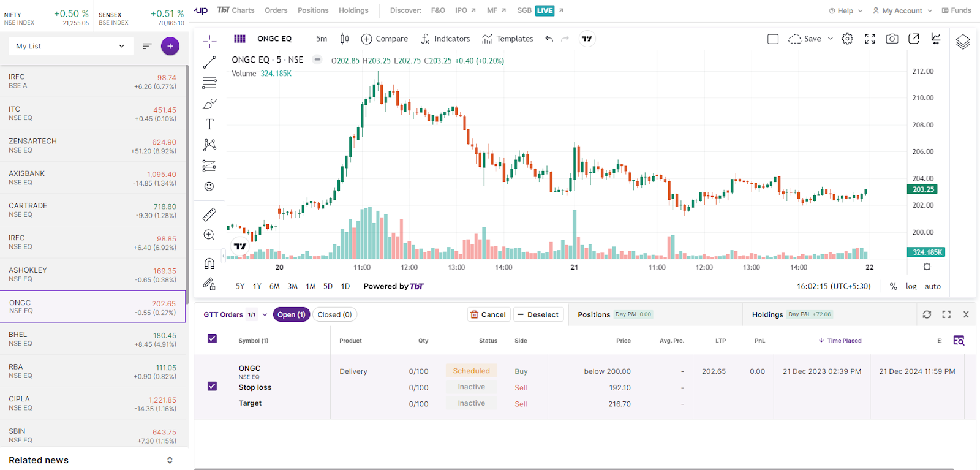Select the Text annotation tool

[x=209, y=124]
